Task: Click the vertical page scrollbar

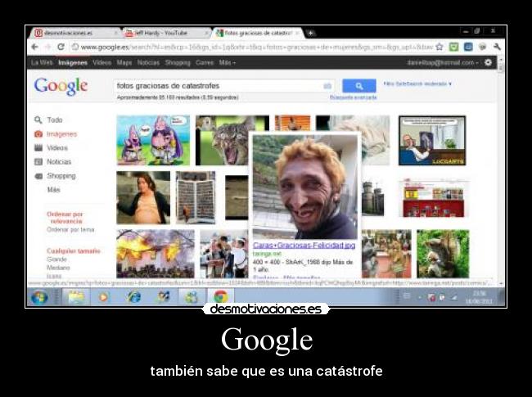Action: pos(501,169)
